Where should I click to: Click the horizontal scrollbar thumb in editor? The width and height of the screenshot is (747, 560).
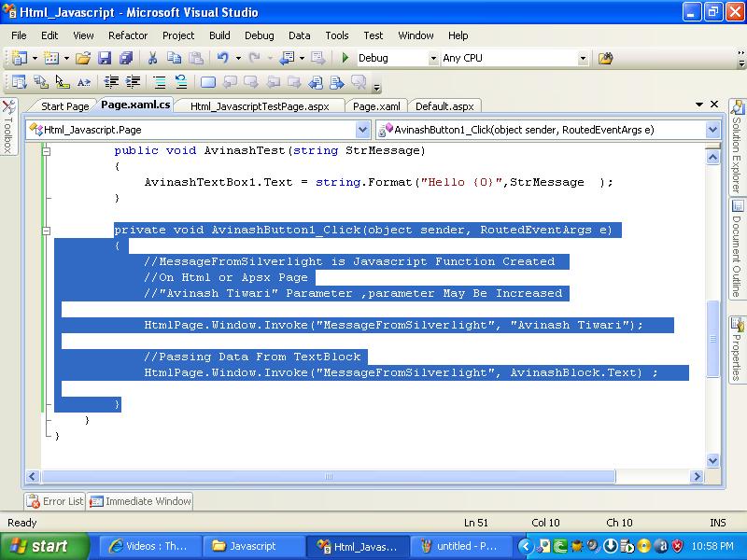point(329,476)
